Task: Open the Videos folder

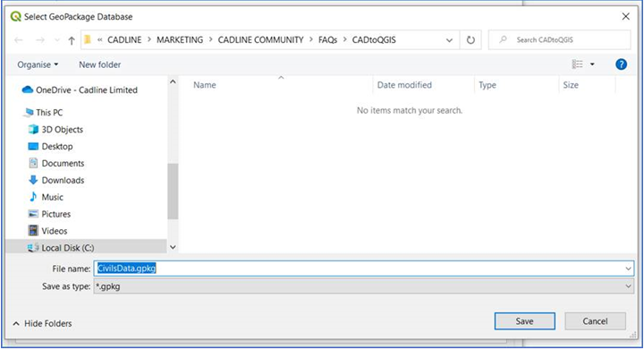Action: pos(47,231)
